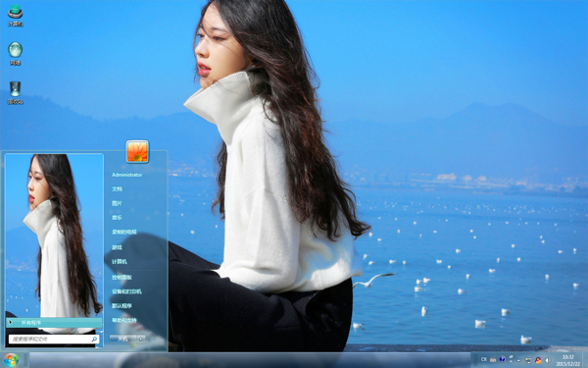Open Games (游戏) in Start menu
The width and height of the screenshot is (588, 368).
[117, 247]
